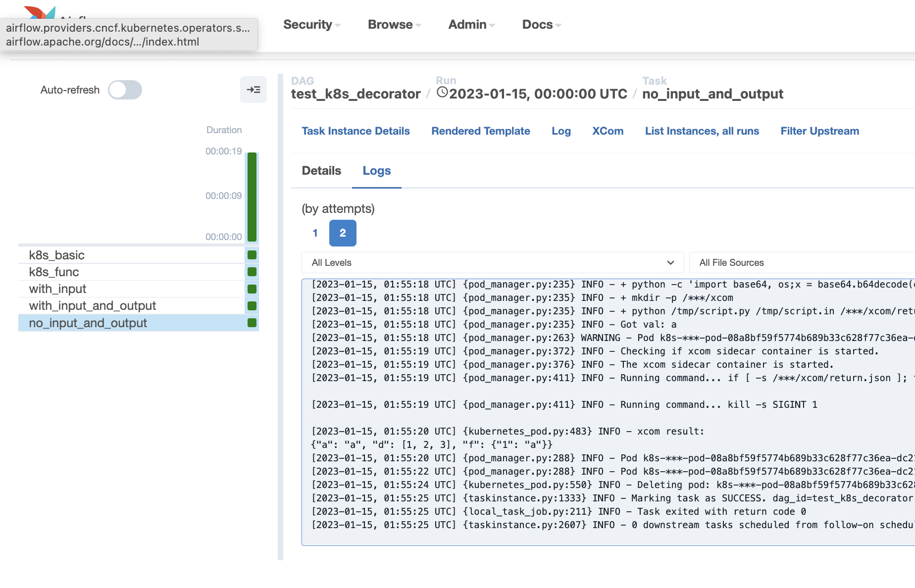
Task: Click the green DAG run duration bar
Action: [252, 197]
